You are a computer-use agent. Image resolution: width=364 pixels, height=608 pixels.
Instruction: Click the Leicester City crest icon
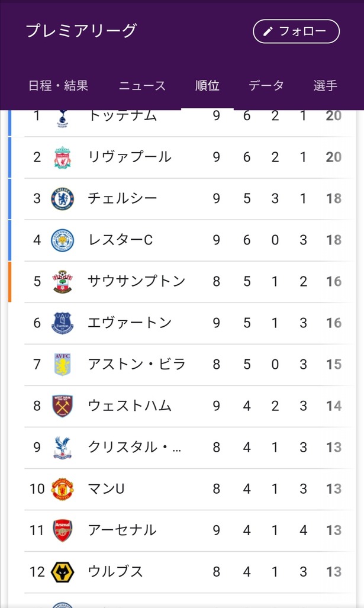coord(62,240)
